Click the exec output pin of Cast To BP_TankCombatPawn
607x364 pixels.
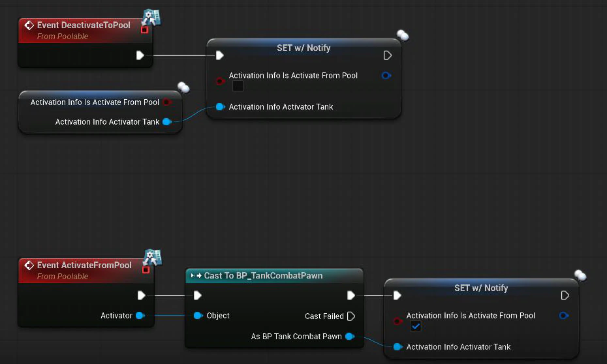coord(350,296)
